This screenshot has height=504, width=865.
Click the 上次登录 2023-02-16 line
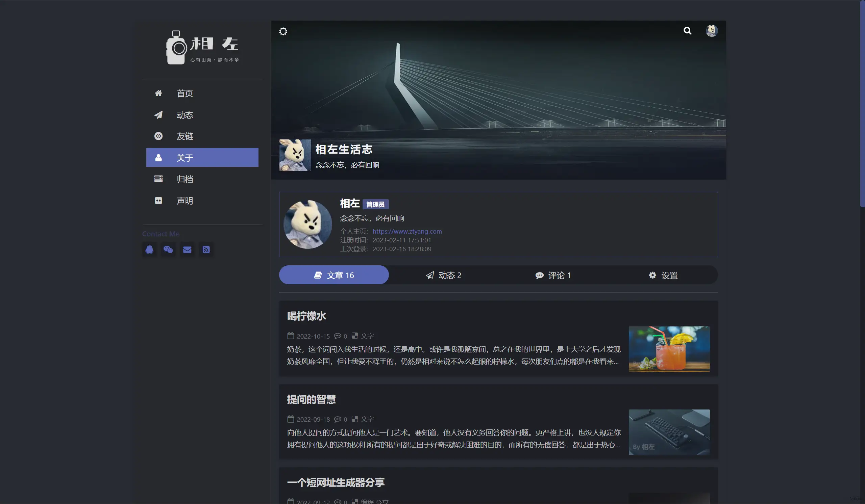point(386,249)
